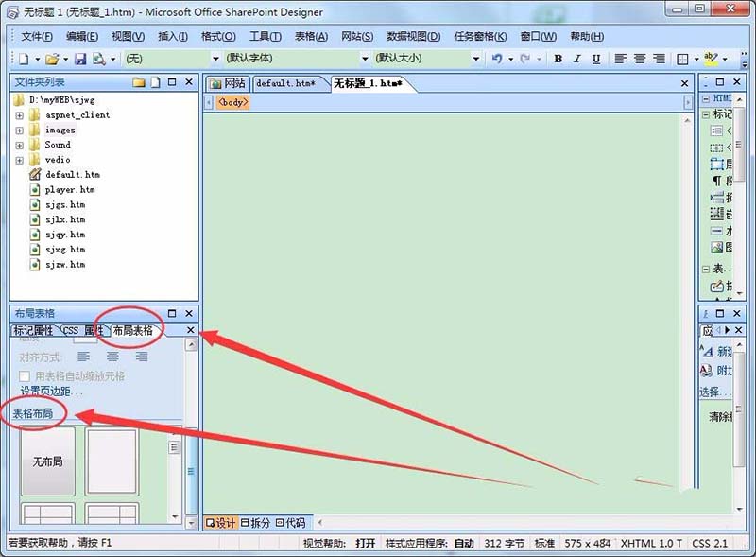Open the undo history dropdown arrow
Screen dimensions: 756x557
(x=510, y=59)
